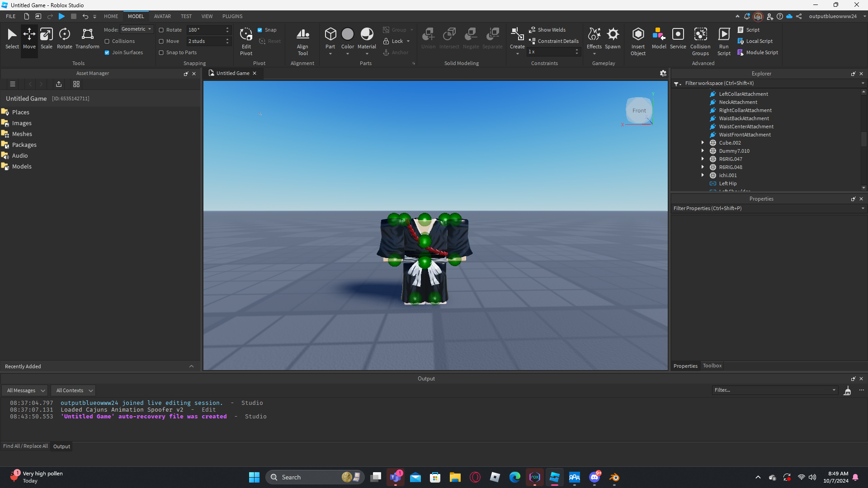Viewport: 868px width, 488px height.
Task: Switch to the PLUGINS ribbon tab
Action: (232, 16)
